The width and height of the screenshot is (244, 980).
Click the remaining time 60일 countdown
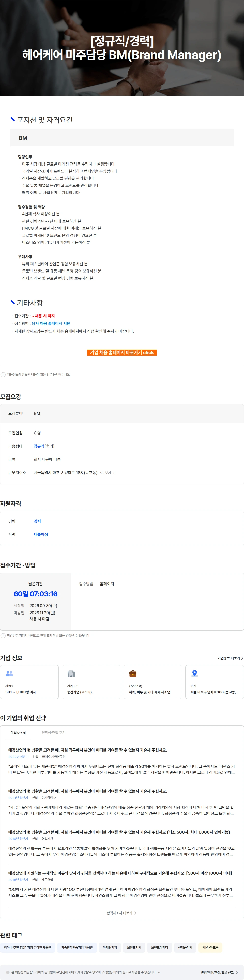tap(36, 594)
